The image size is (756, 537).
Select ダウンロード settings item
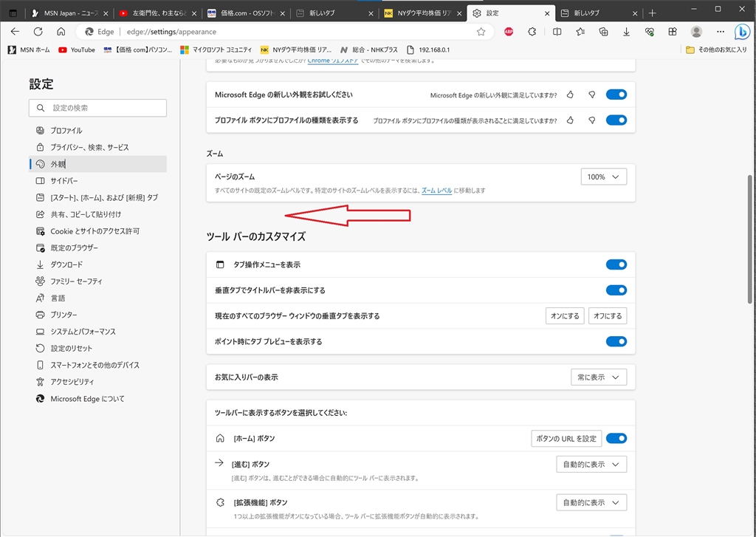tap(98, 264)
